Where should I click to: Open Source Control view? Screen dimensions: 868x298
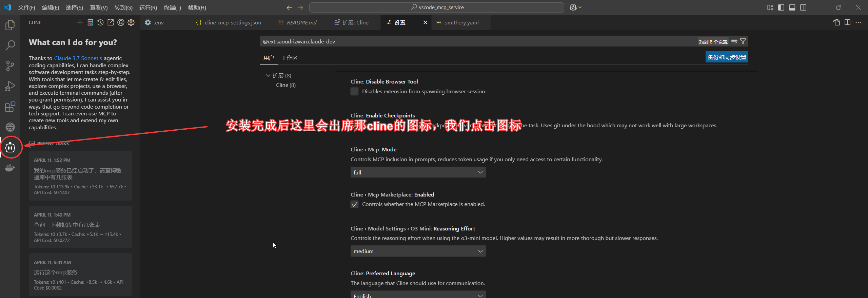pyautogui.click(x=10, y=66)
